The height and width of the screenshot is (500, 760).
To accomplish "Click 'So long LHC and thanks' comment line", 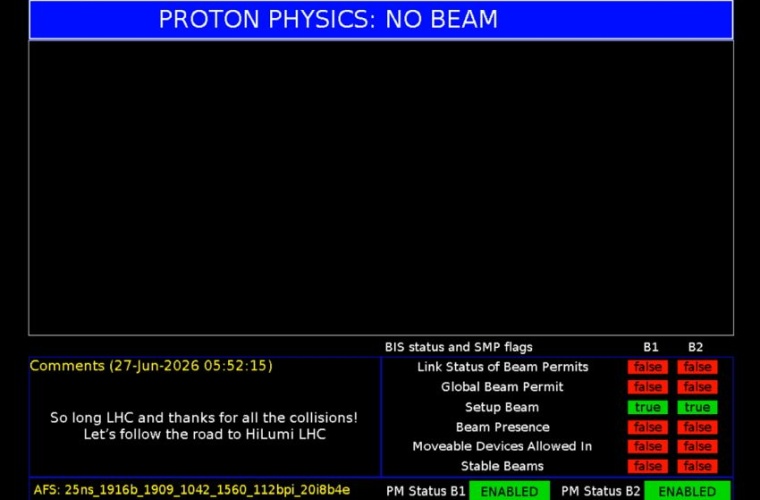I will pyautogui.click(x=204, y=418).
